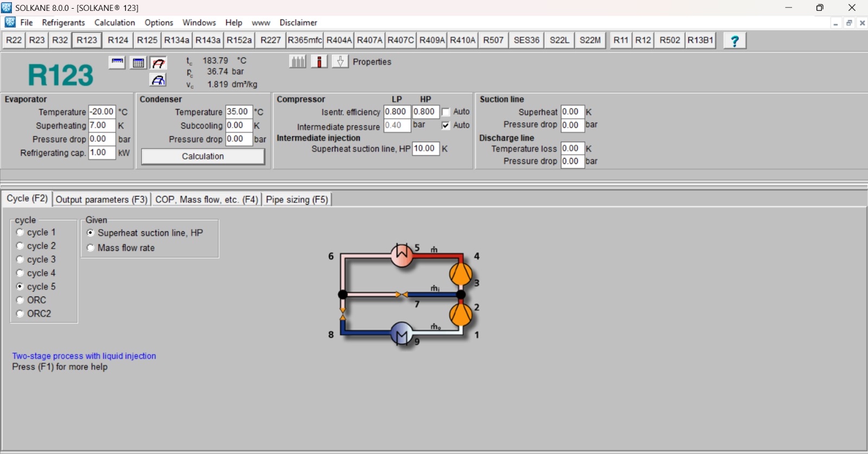Viewport: 868px width, 454px height.
Task: Select the R32 refrigerant button
Action: (x=60, y=40)
